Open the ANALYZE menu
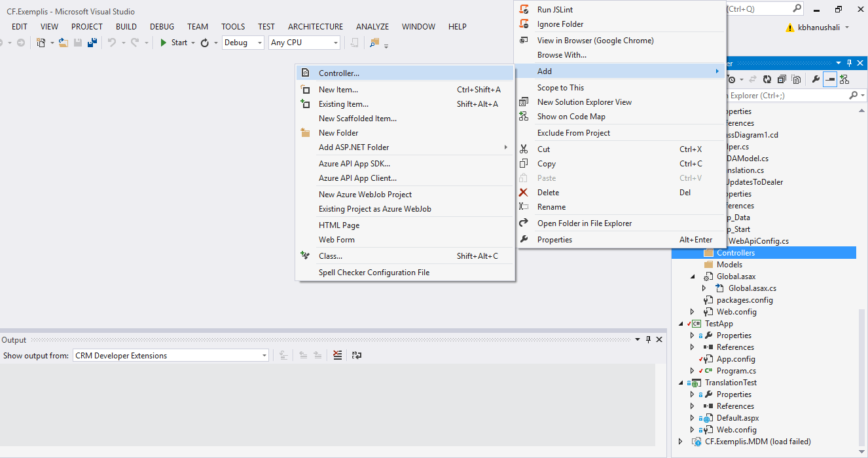Viewport: 868px width, 458px height. pos(372,27)
